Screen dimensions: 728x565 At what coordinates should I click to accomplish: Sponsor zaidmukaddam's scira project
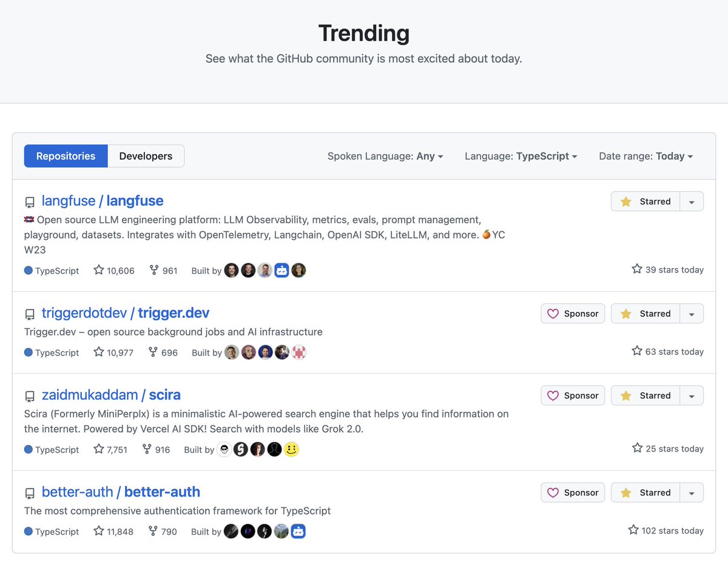point(573,396)
